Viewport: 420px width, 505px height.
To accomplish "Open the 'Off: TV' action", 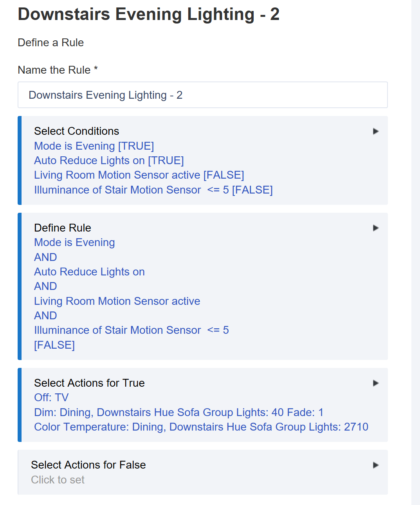I will [x=51, y=398].
